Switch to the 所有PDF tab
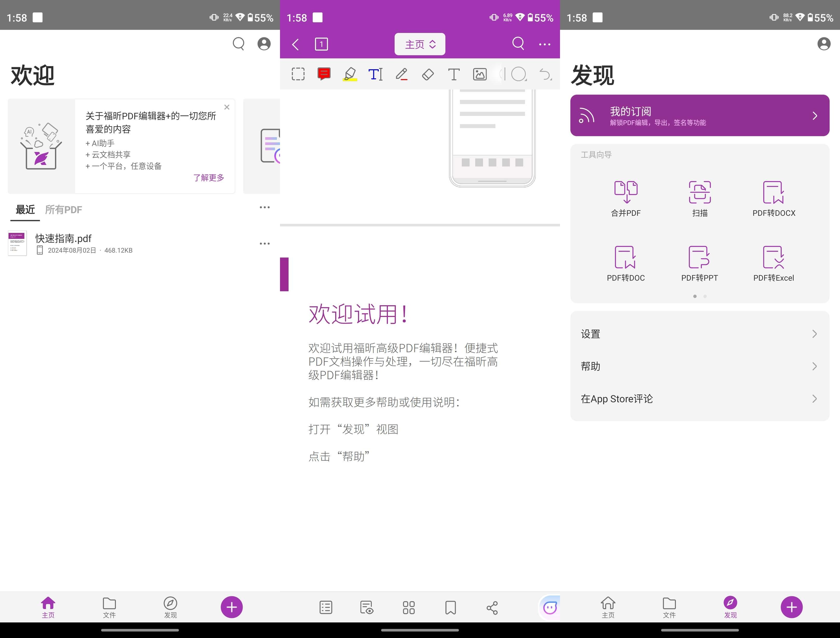Screen dimensions: 840x638 64,210
